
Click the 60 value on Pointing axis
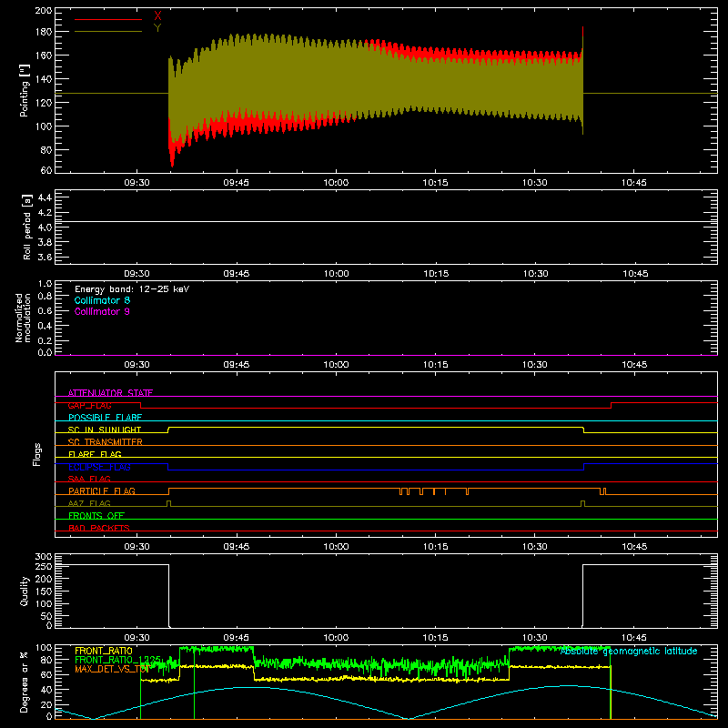tap(46, 170)
